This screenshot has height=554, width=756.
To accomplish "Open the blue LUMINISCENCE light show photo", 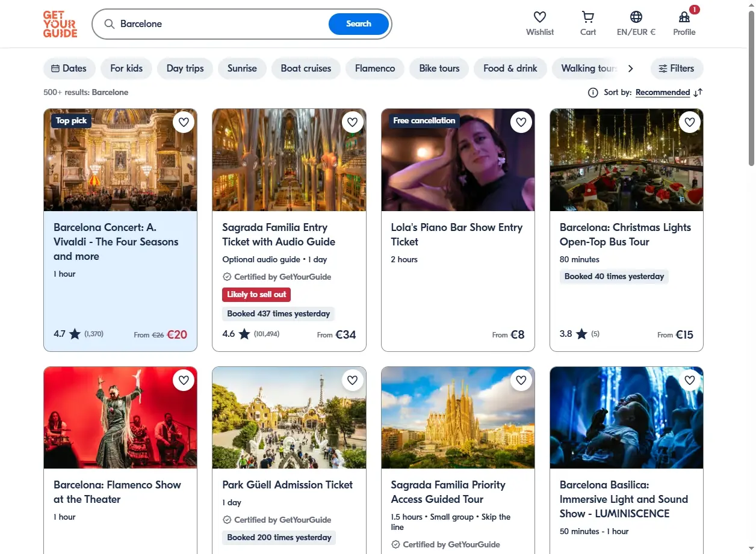I will [x=627, y=417].
